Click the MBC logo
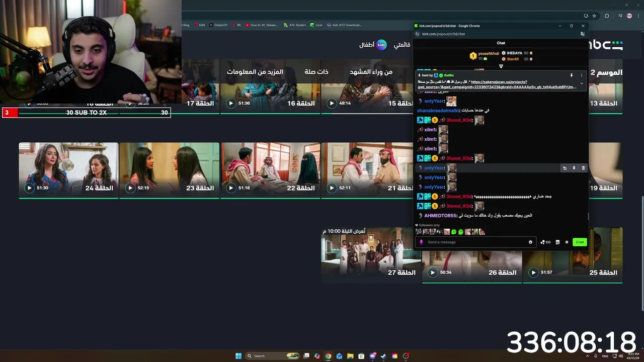 (606, 45)
